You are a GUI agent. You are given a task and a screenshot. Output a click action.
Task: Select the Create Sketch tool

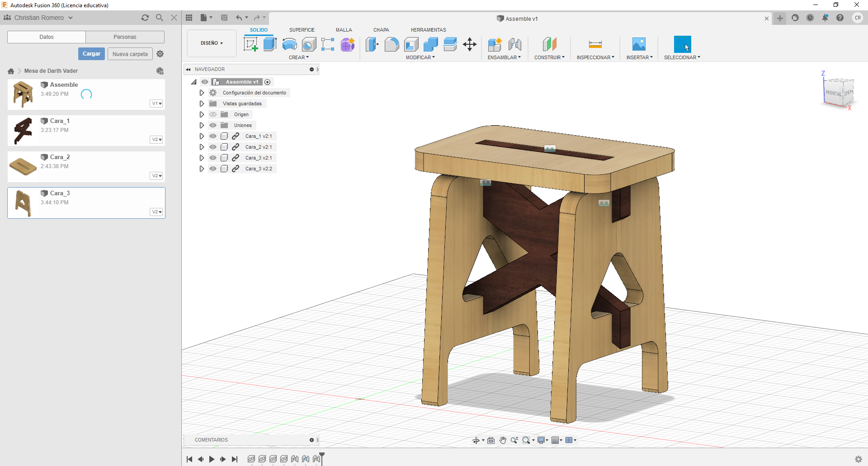pos(250,44)
